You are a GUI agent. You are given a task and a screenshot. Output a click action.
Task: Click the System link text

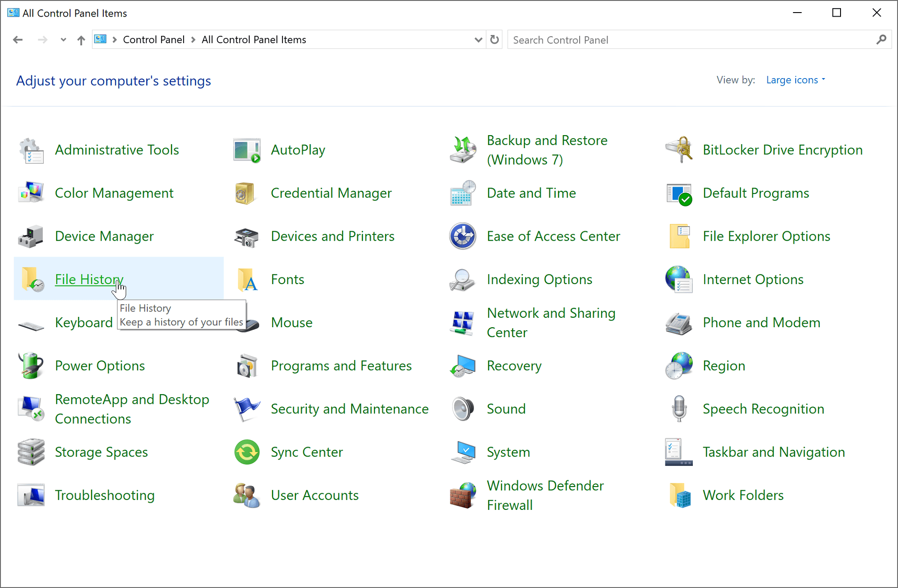[508, 452]
